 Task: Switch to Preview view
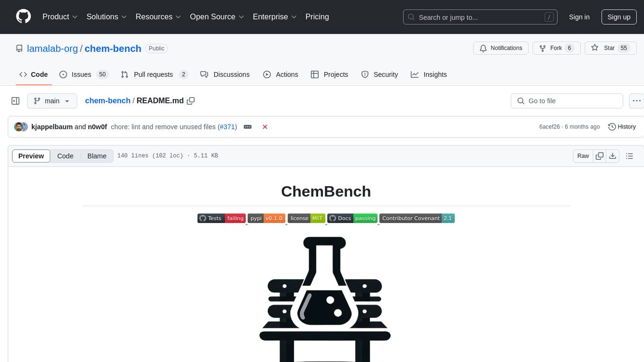[x=31, y=156]
